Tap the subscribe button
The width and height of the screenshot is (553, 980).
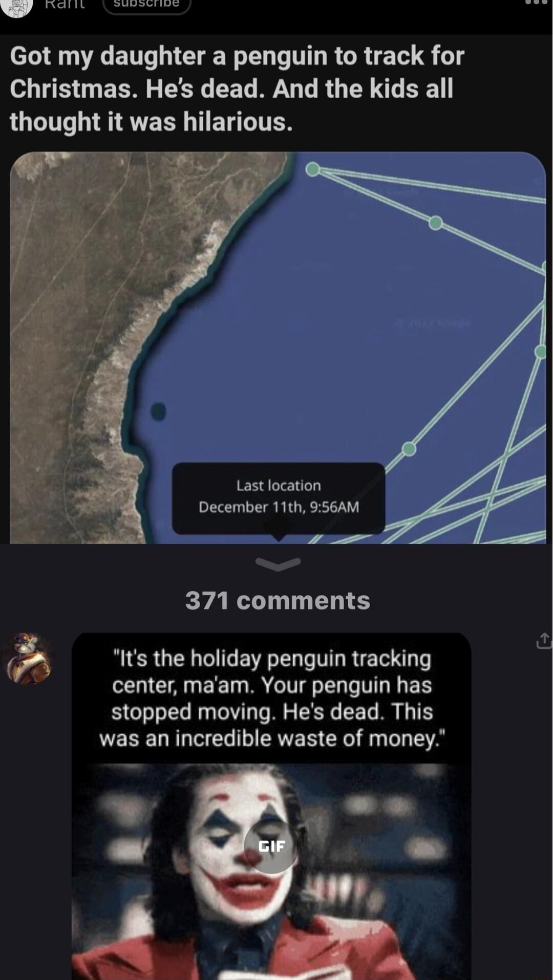coord(147,5)
